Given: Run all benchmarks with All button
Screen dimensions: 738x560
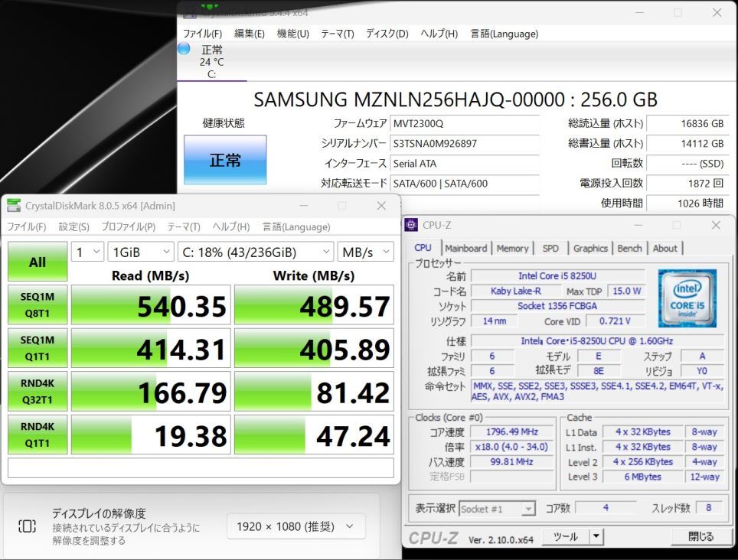Looking at the screenshot, I should (38, 262).
